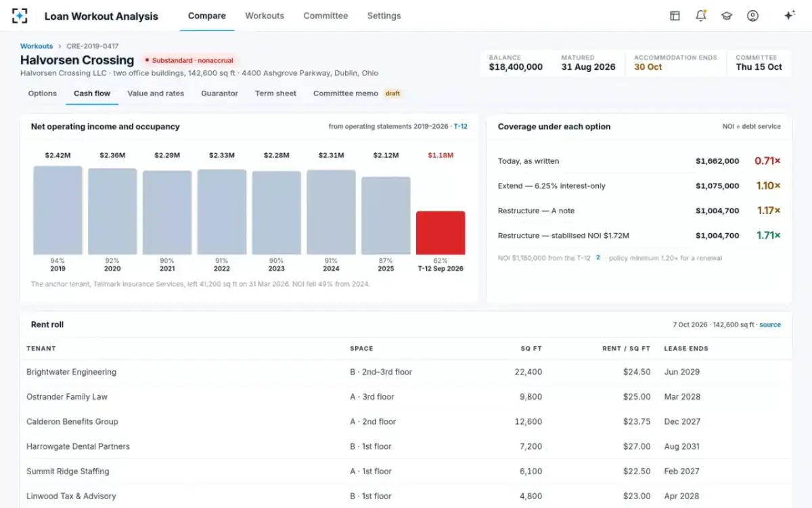The height and width of the screenshot is (508, 812).
Task: Click the Matured 31 Aug 2026 card
Action: point(588,63)
